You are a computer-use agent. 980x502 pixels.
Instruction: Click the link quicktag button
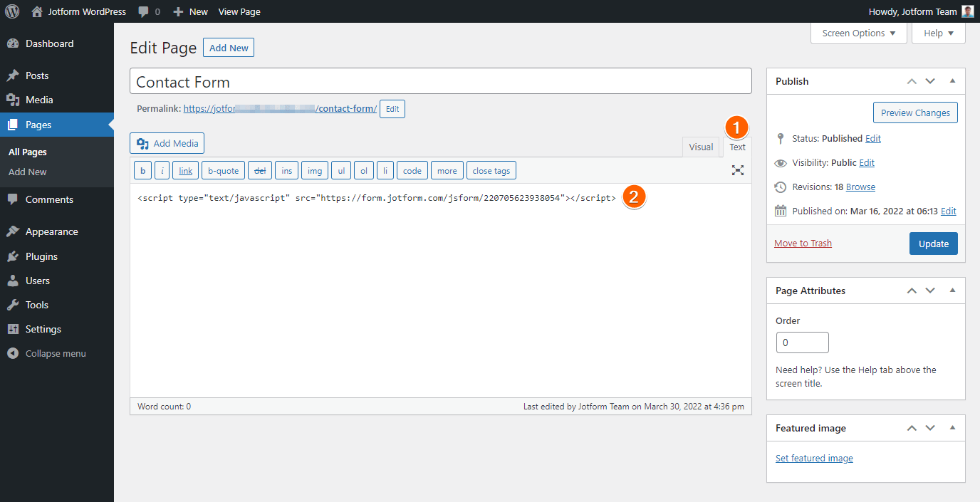tap(186, 171)
